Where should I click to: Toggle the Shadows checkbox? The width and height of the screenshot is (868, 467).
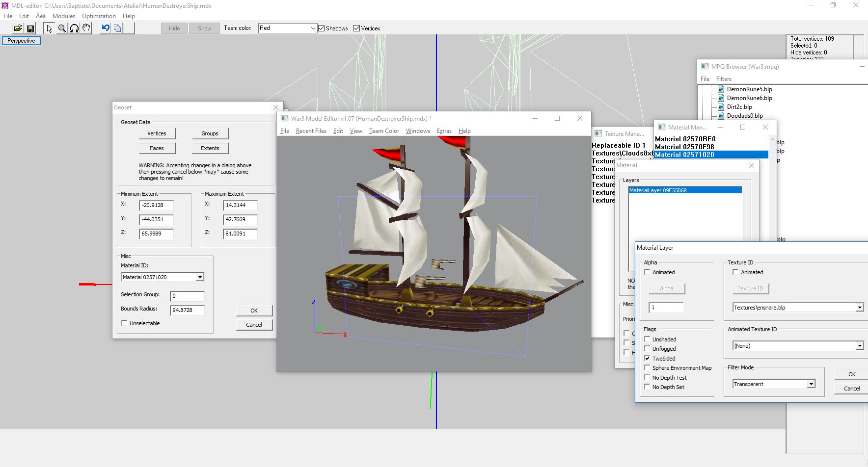322,28
